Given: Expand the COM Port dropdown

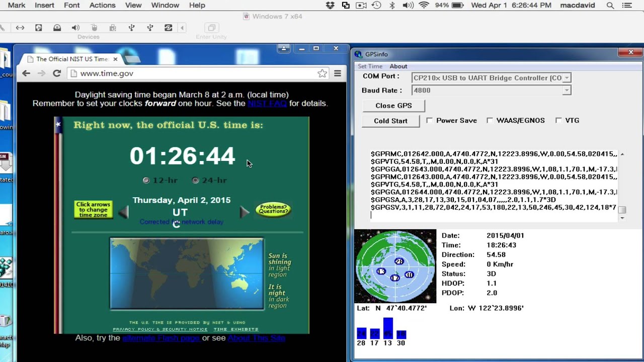Looking at the screenshot, I should tap(567, 78).
